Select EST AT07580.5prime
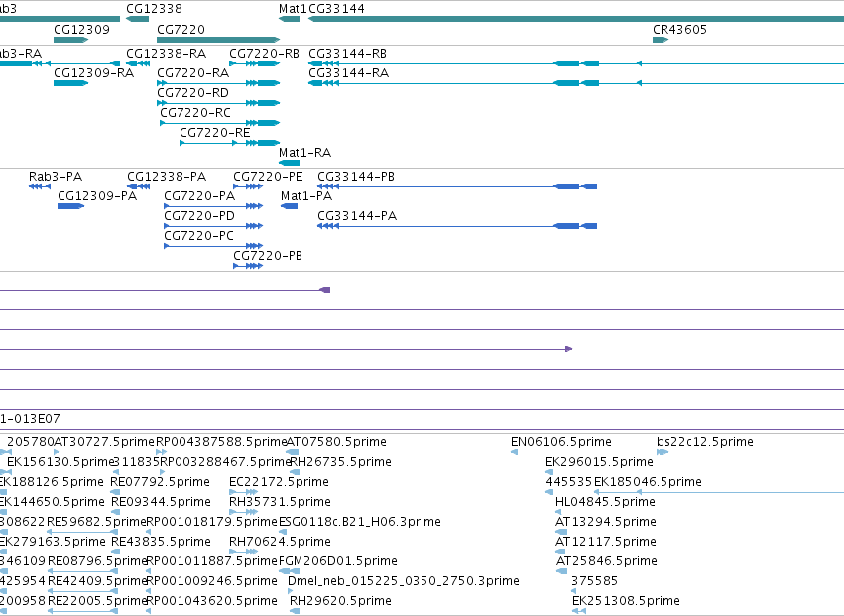The height and width of the screenshot is (616, 844). (336, 442)
